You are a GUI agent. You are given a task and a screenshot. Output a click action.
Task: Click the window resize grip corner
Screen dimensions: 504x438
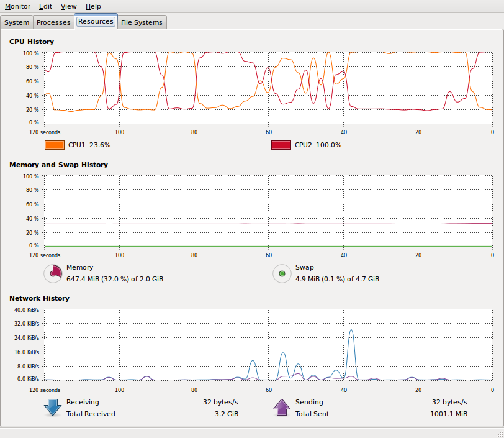click(x=500, y=434)
